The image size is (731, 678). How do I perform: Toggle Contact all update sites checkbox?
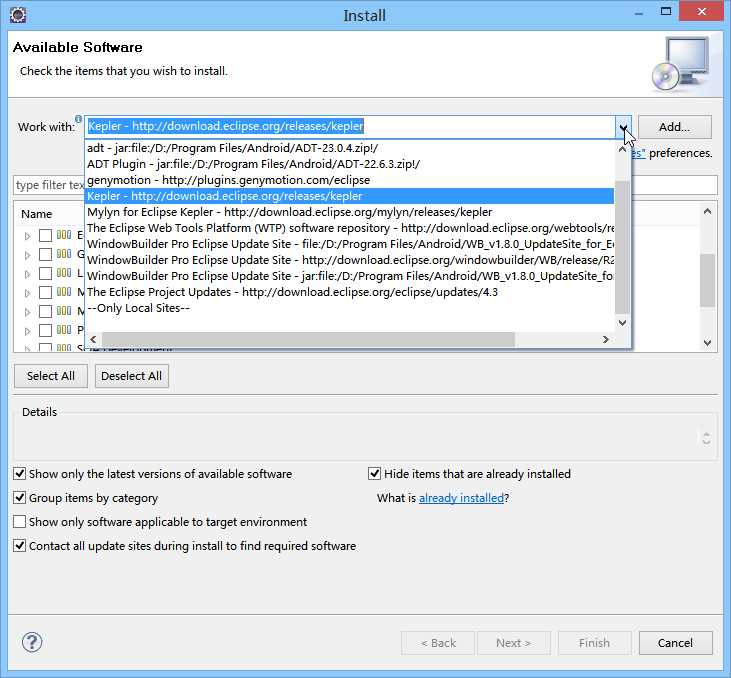point(20,546)
